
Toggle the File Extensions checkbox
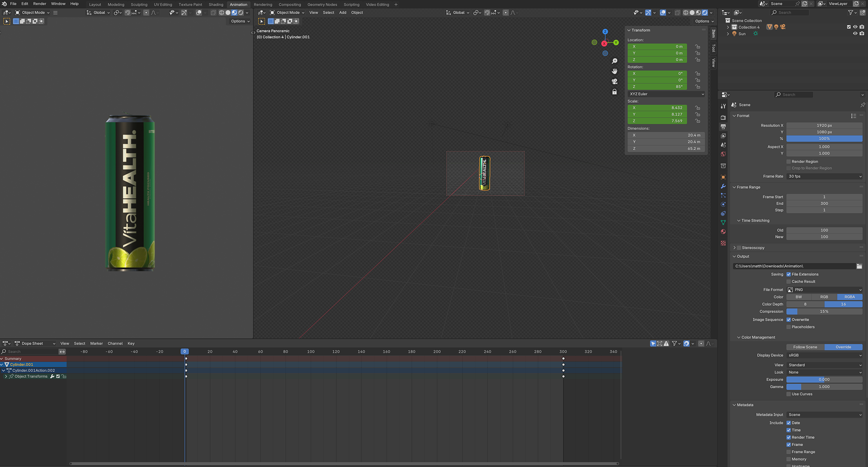(788, 274)
